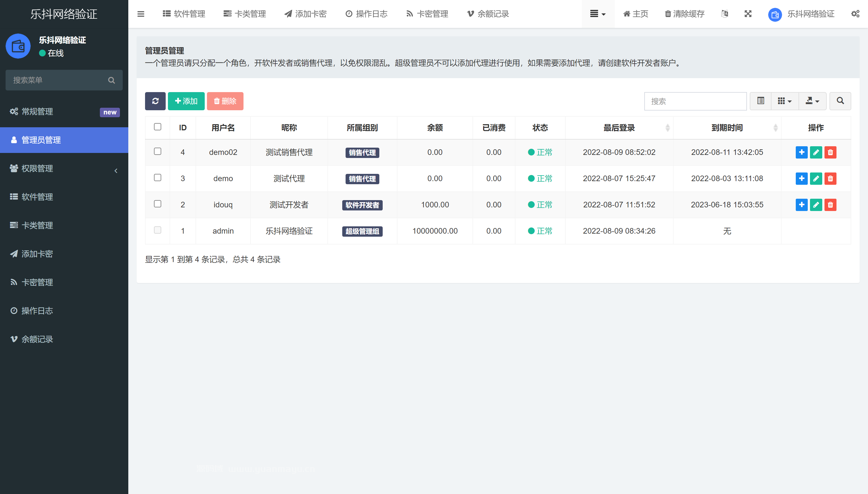Open 卡类管理 from the top navigation
868x494 pixels.
[x=245, y=14]
